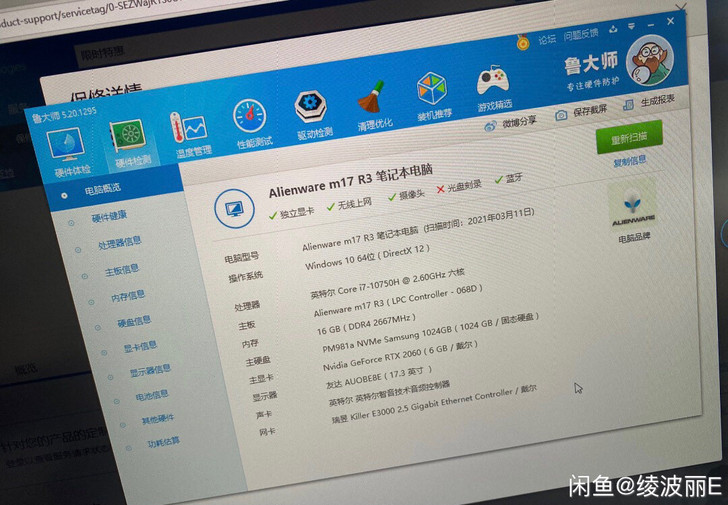Click the gold medal icon in title bar
728x505 pixels.
coord(523,43)
